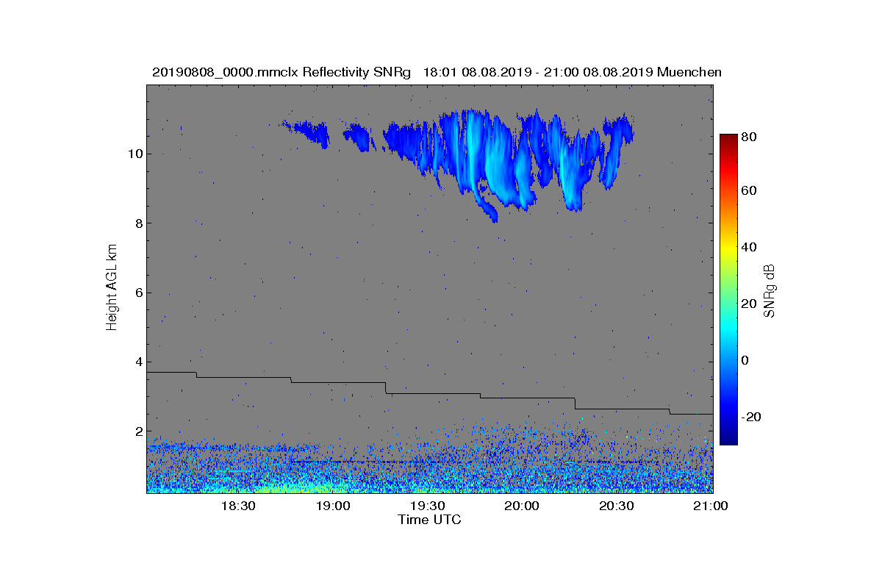The image size is (882, 588).
Task: Click the Height AGL km axis label
Action: pyautogui.click(x=112, y=287)
